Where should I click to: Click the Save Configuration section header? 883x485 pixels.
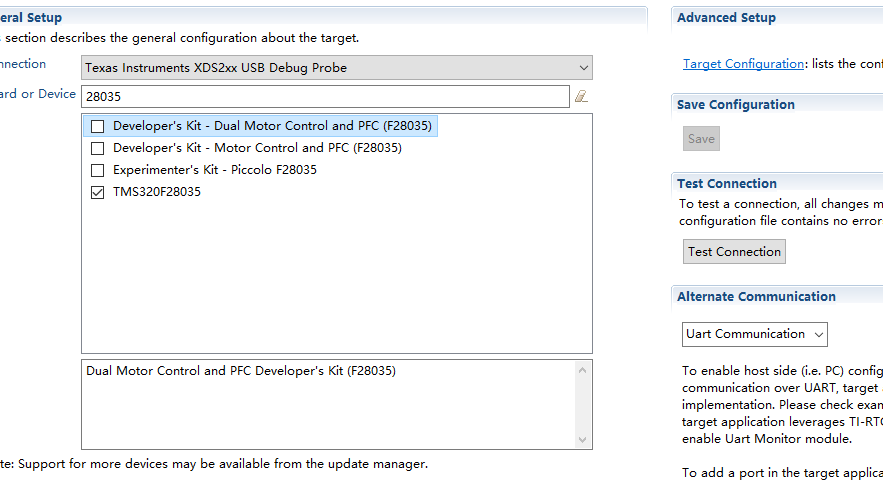coord(736,105)
